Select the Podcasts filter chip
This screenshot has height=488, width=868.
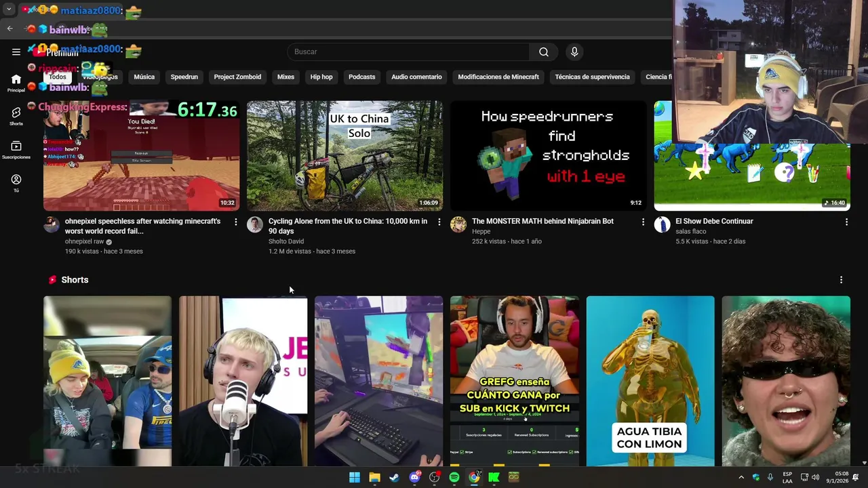coord(361,77)
